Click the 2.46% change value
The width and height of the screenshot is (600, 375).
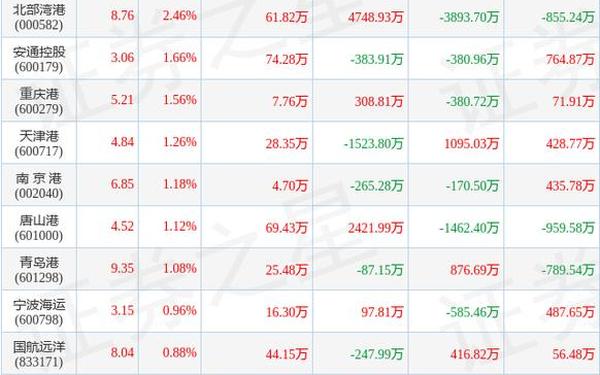click(179, 16)
